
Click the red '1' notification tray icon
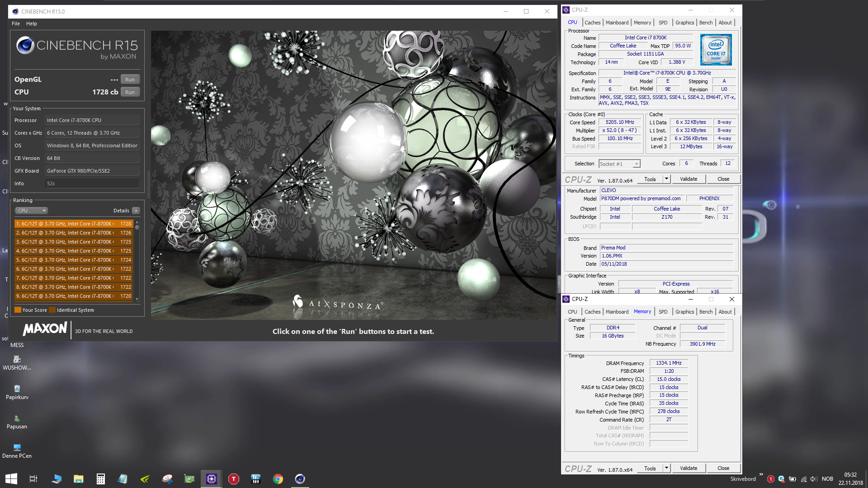coord(771,479)
